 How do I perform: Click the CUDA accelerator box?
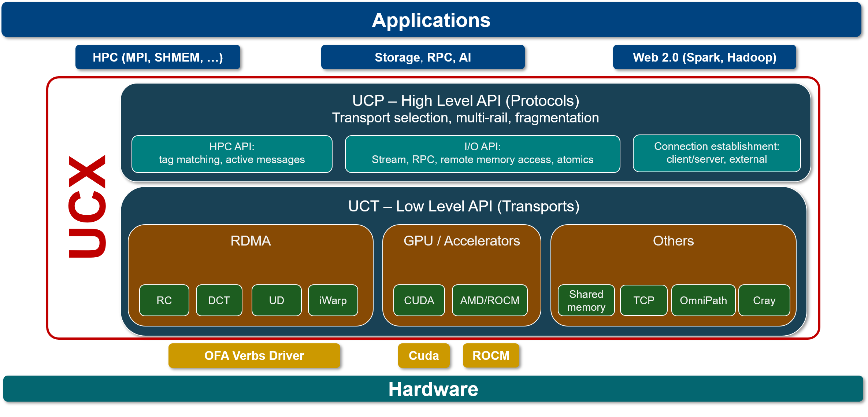419,300
